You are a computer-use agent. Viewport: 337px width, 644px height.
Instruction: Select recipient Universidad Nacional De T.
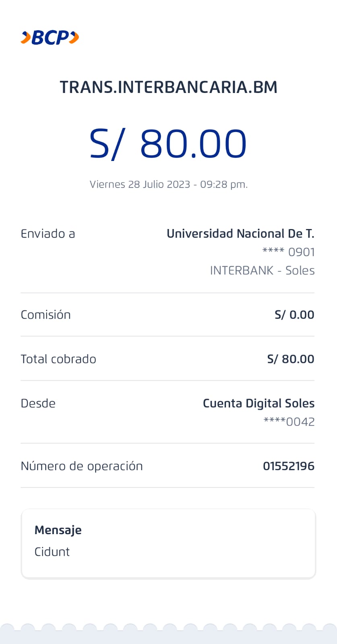point(240,234)
